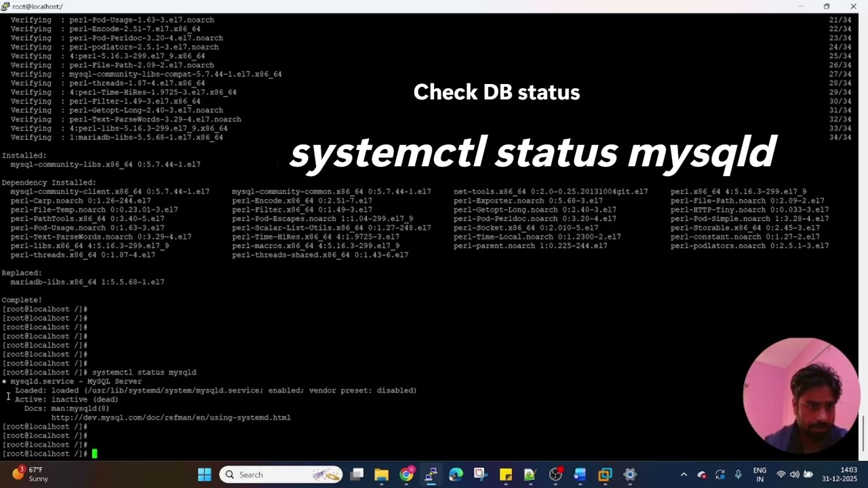The image size is (868, 488).
Task: Open VMware Workstation from the taskbar
Action: [x=605, y=474]
